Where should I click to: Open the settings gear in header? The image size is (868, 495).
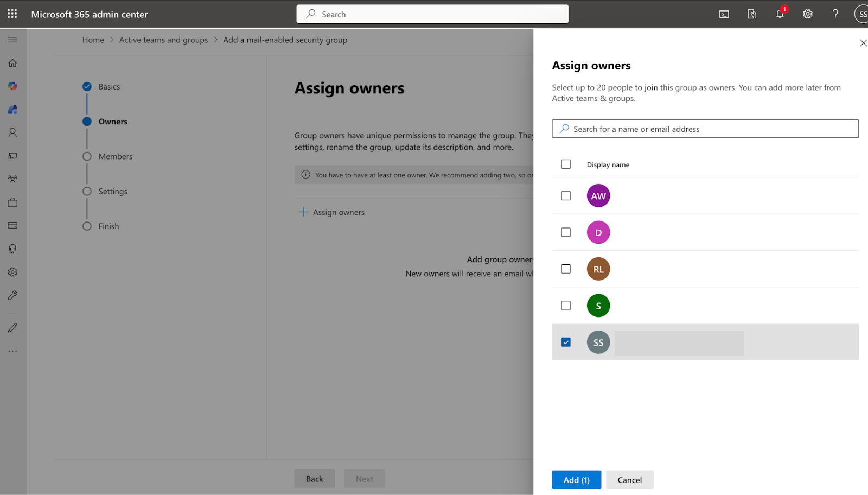click(807, 14)
